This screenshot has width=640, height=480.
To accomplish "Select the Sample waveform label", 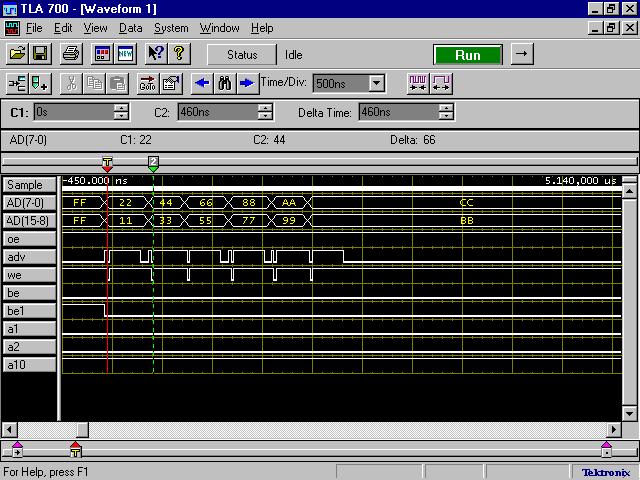I will (x=29, y=185).
